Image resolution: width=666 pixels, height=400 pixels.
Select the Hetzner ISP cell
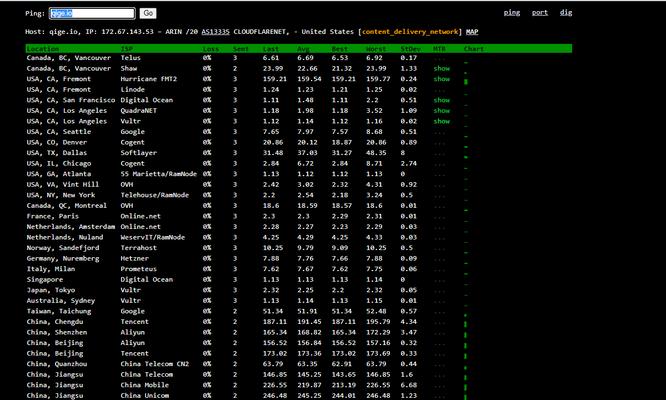click(x=135, y=259)
